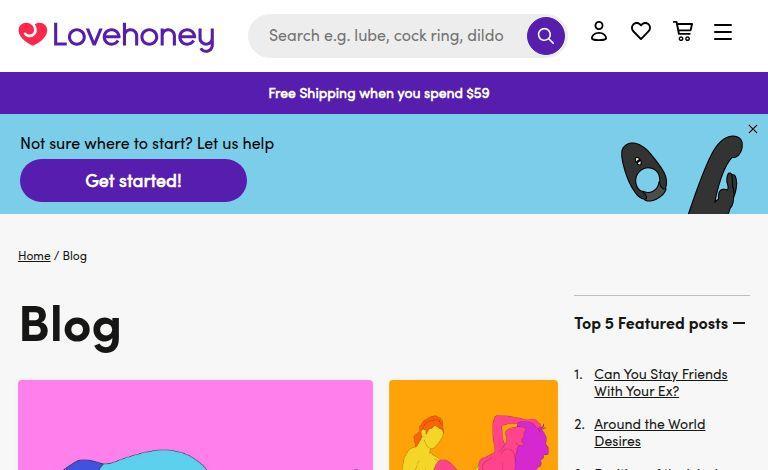
Task: Collapse the Top 5 Featured posts section
Action: coord(739,323)
